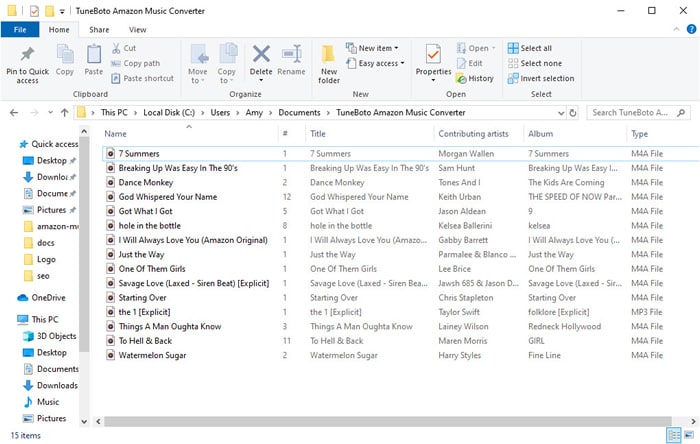700x444 pixels.
Task: Create a New folder
Action: coord(329,64)
